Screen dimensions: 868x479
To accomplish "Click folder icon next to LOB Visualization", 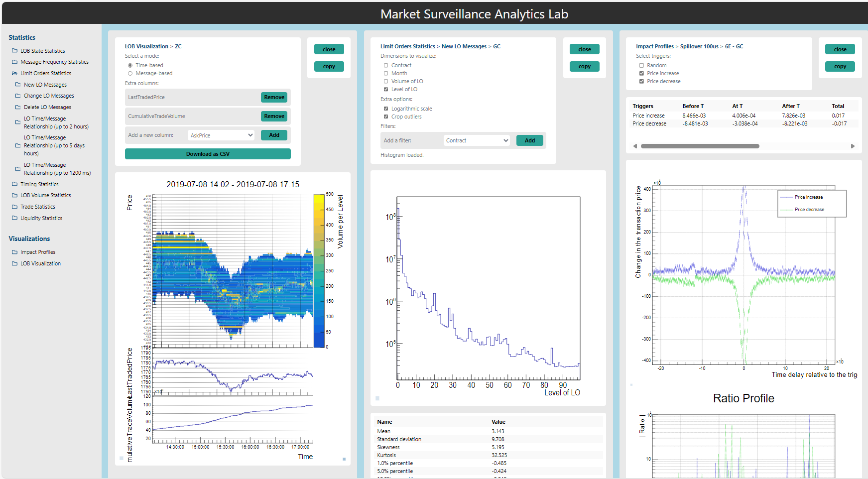I will point(14,264).
